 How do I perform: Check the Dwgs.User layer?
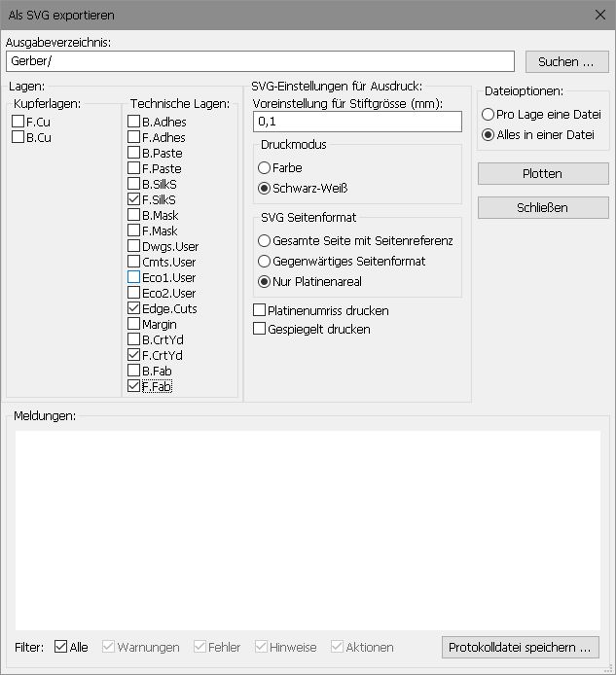point(134,246)
